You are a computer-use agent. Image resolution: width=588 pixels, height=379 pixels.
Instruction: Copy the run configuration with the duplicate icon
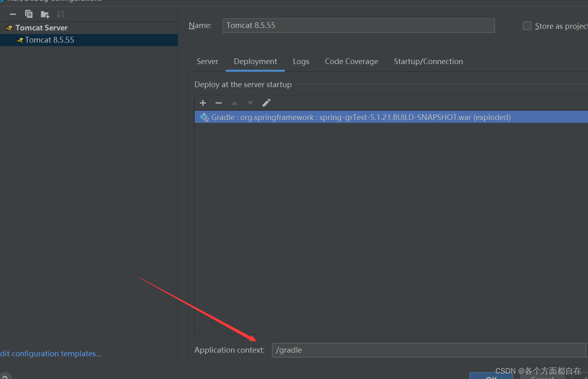point(29,14)
